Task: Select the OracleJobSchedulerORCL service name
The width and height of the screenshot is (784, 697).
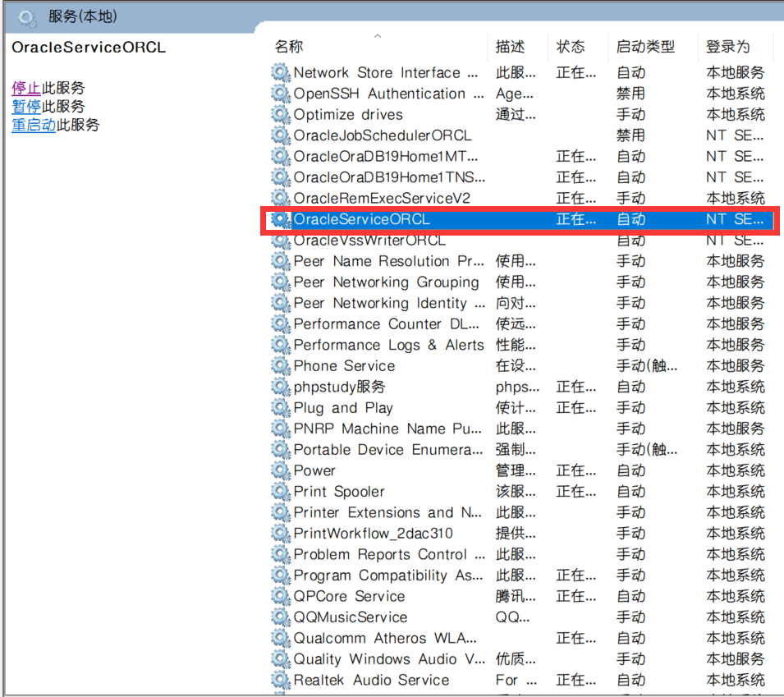Action: (383, 135)
